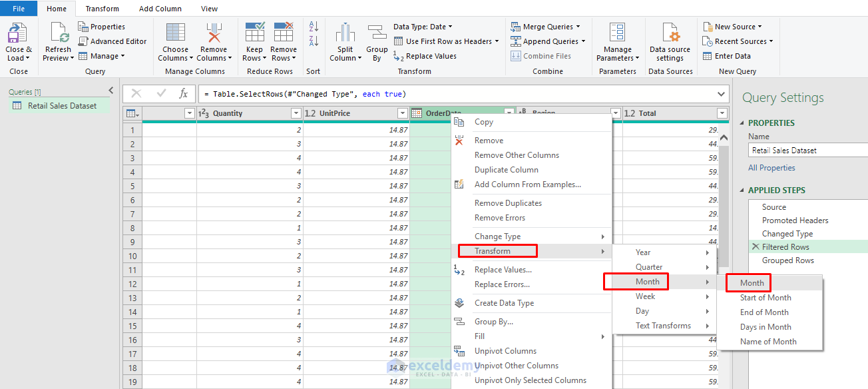This screenshot has height=389, width=868.
Task: Click the Split Column icon
Action: [345, 33]
